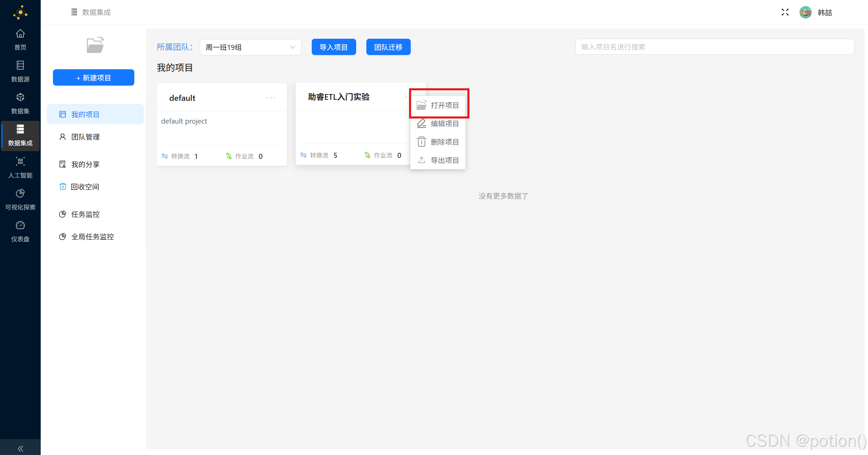Open the 数据源 section from sidebar
Viewport: 868px width, 455px height.
point(20,65)
